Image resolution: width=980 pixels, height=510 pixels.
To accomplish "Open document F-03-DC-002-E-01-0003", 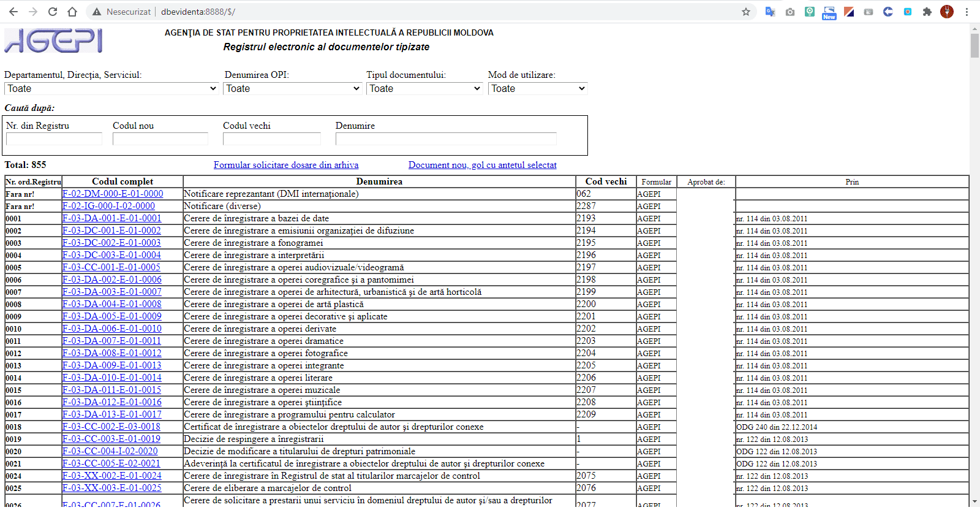I will click(x=111, y=243).
